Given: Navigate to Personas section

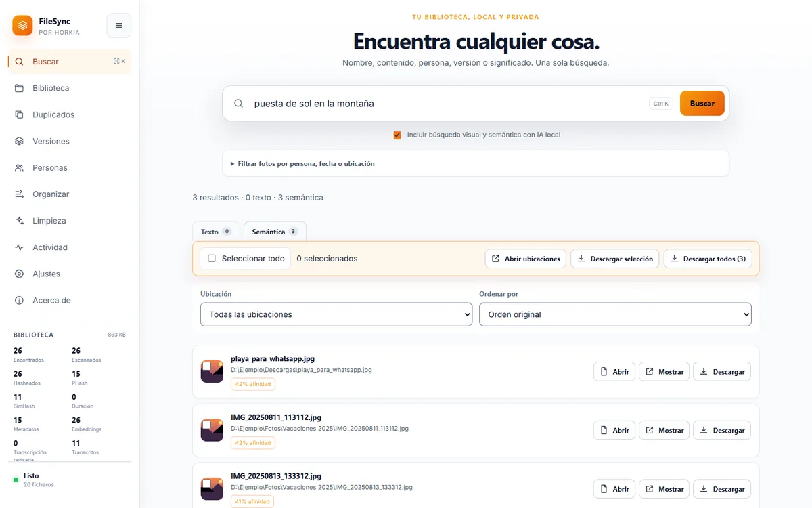Looking at the screenshot, I should click(x=70, y=167).
